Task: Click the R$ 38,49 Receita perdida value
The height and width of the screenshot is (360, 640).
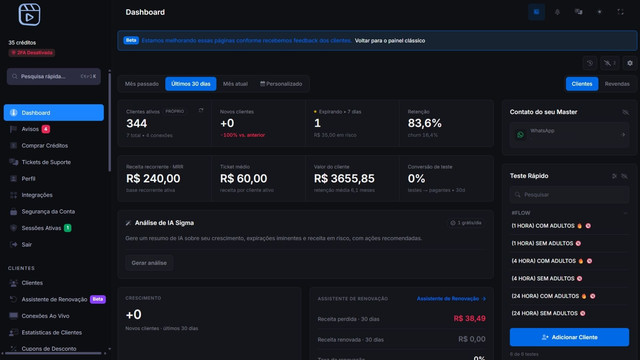Action: click(469, 318)
